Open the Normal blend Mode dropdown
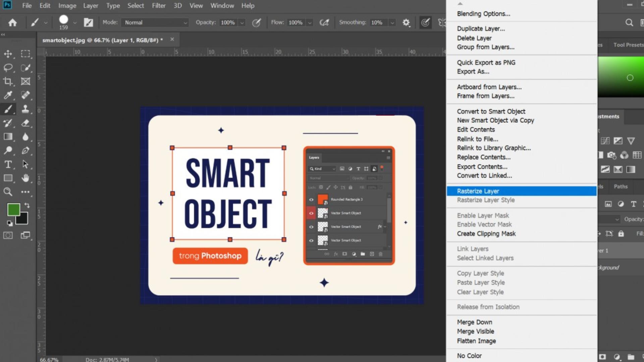This screenshot has width=644, height=362. [155, 22]
